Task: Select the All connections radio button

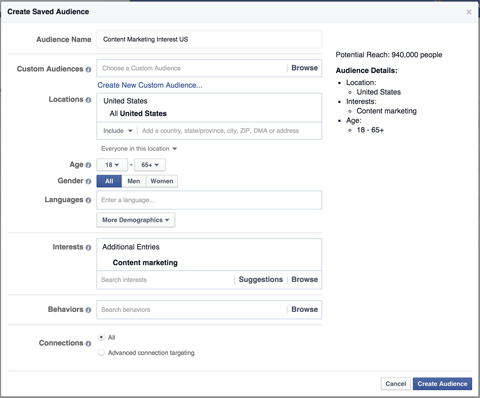Action: (x=101, y=337)
